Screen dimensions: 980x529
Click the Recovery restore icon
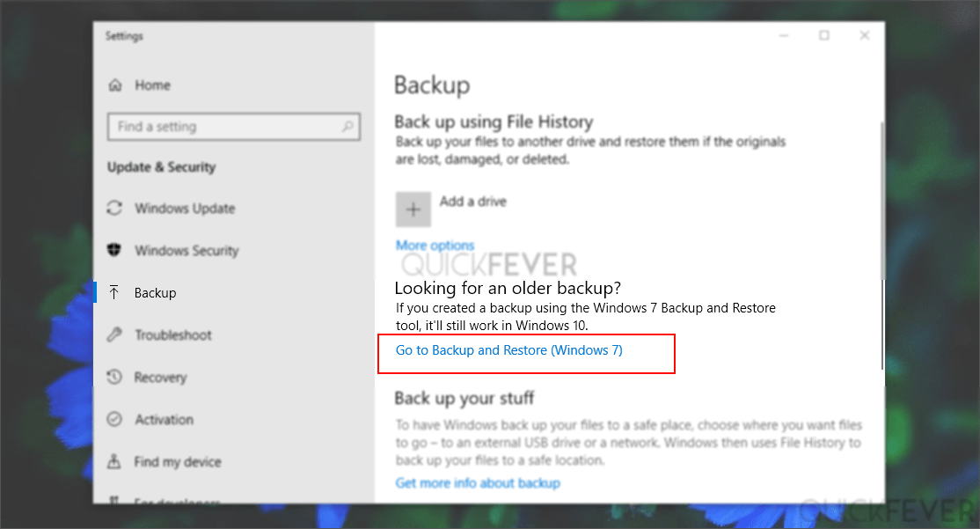[115, 377]
